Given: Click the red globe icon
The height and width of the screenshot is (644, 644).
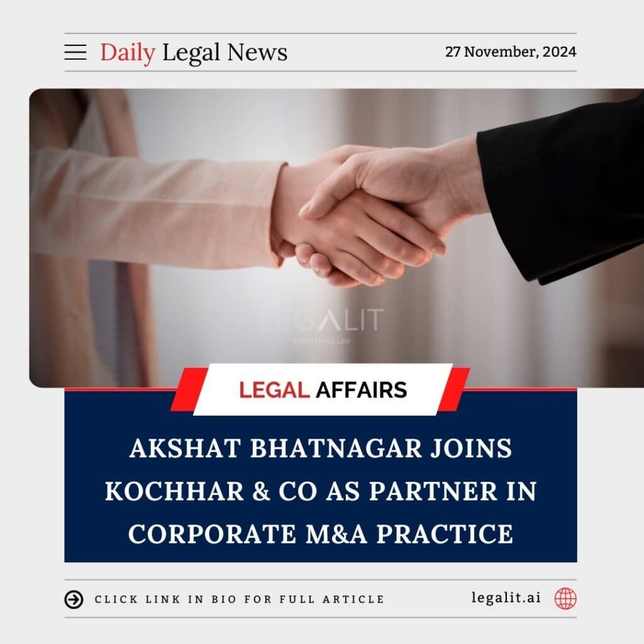Looking at the screenshot, I should click(565, 599).
